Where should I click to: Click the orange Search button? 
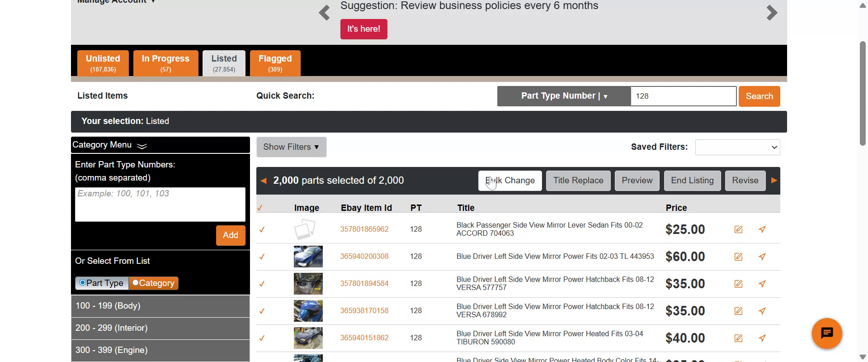[759, 96]
